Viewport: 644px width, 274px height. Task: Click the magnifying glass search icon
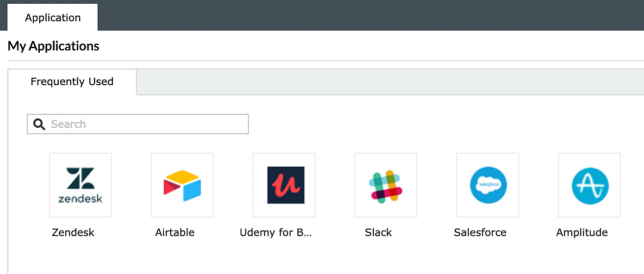point(39,124)
